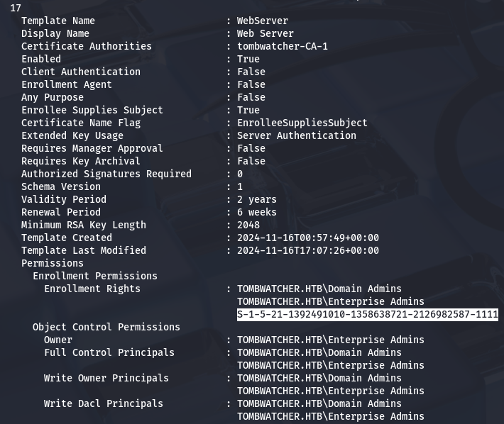Click the 2048 minimum RSA key length

pos(248,225)
